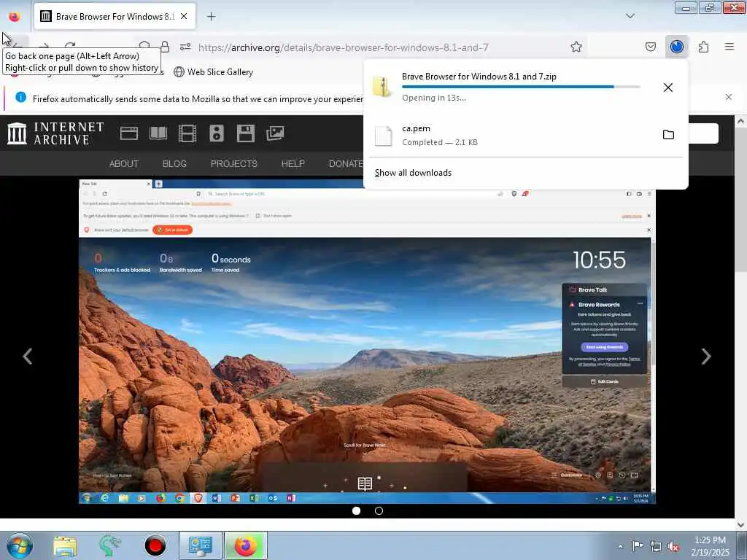Go to the Internet Archive logo home
The height and width of the screenshot is (560, 747).
(x=55, y=133)
